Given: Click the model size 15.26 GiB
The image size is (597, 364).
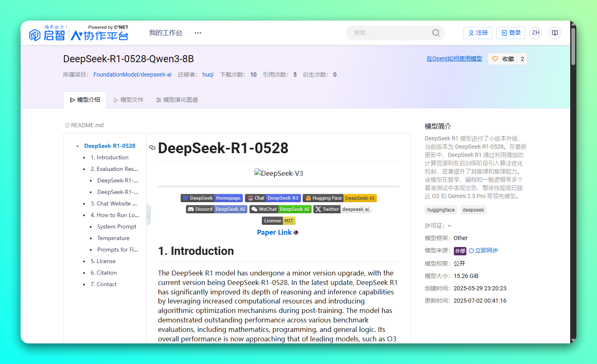Looking at the screenshot, I should 466,276.
